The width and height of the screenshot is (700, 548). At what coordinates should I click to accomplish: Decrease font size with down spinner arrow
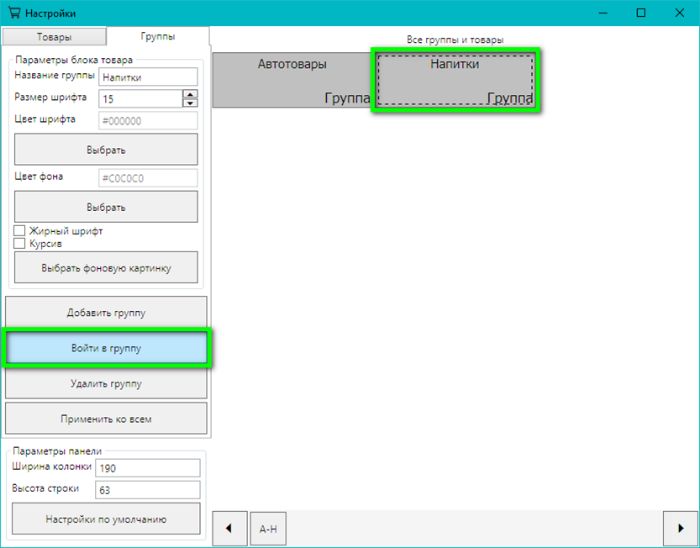[190, 102]
